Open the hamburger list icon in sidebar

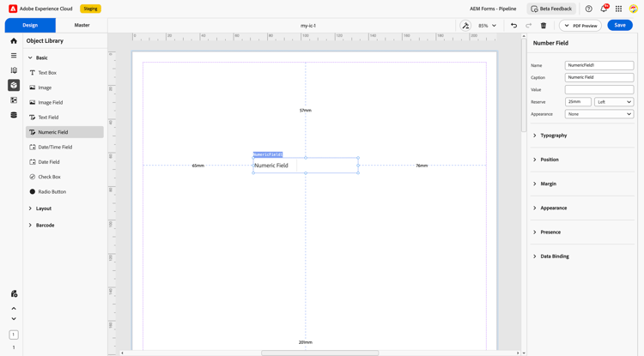pos(14,56)
